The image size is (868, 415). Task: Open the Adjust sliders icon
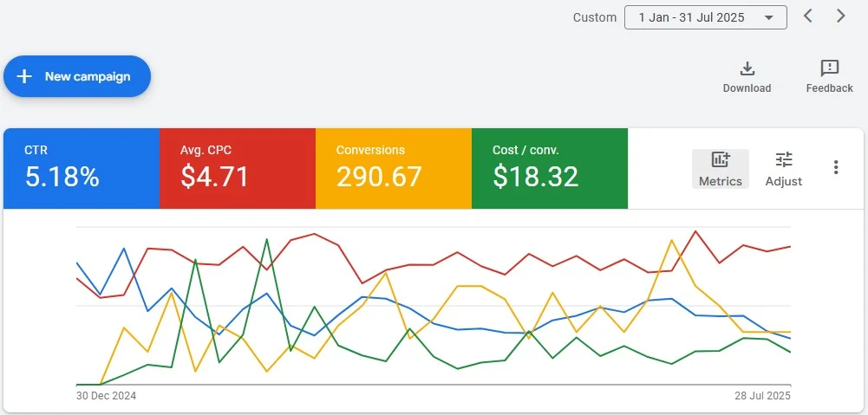coord(784,159)
